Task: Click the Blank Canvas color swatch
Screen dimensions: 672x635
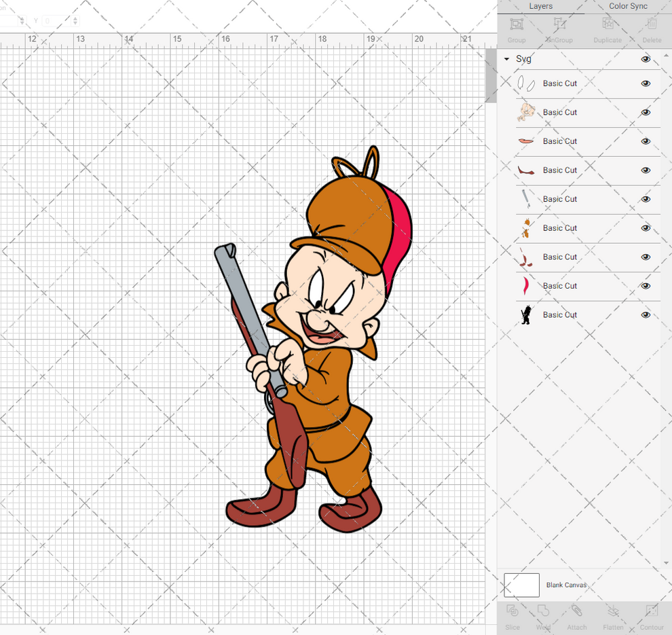Action: tap(521, 585)
